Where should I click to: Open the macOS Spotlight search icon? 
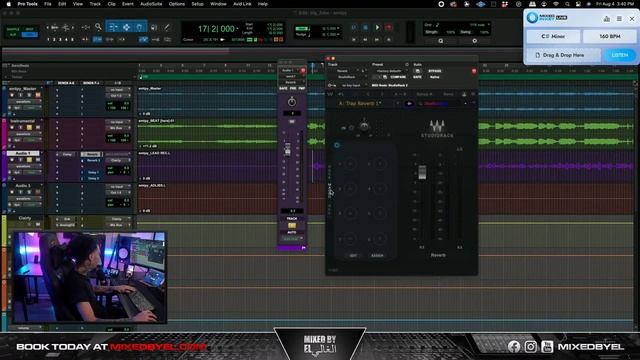(567, 4)
